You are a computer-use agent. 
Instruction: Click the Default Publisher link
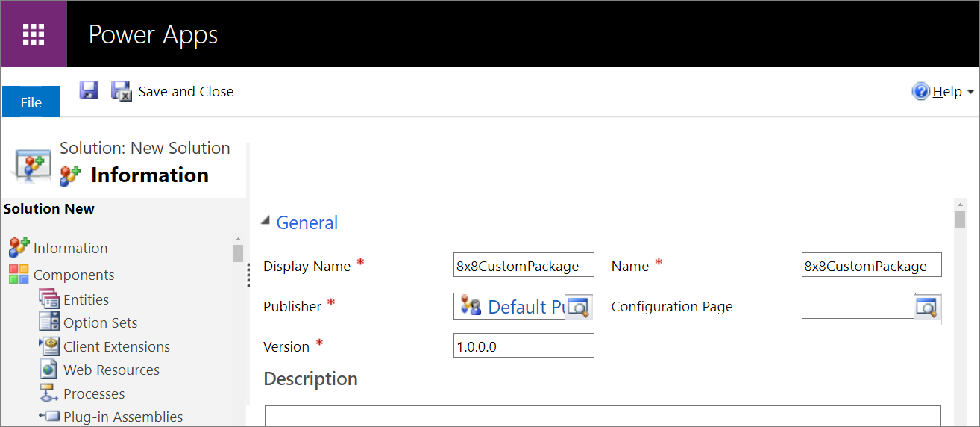click(x=527, y=307)
